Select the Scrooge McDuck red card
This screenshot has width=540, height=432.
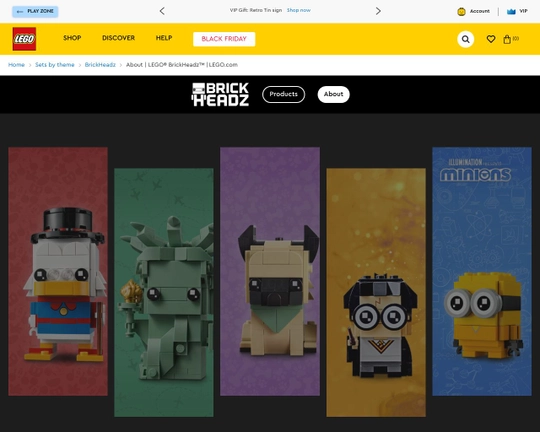click(x=58, y=271)
